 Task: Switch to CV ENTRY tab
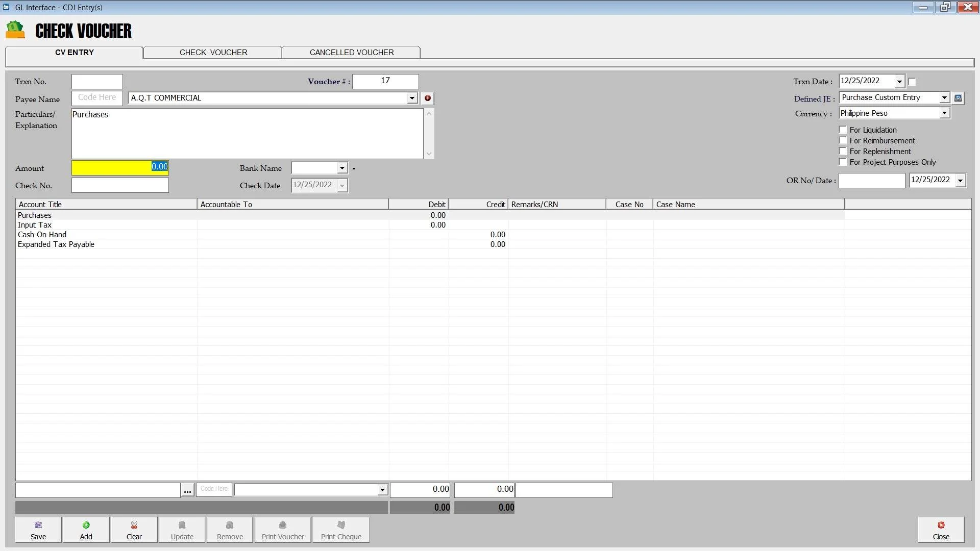click(x=74, y=53)
